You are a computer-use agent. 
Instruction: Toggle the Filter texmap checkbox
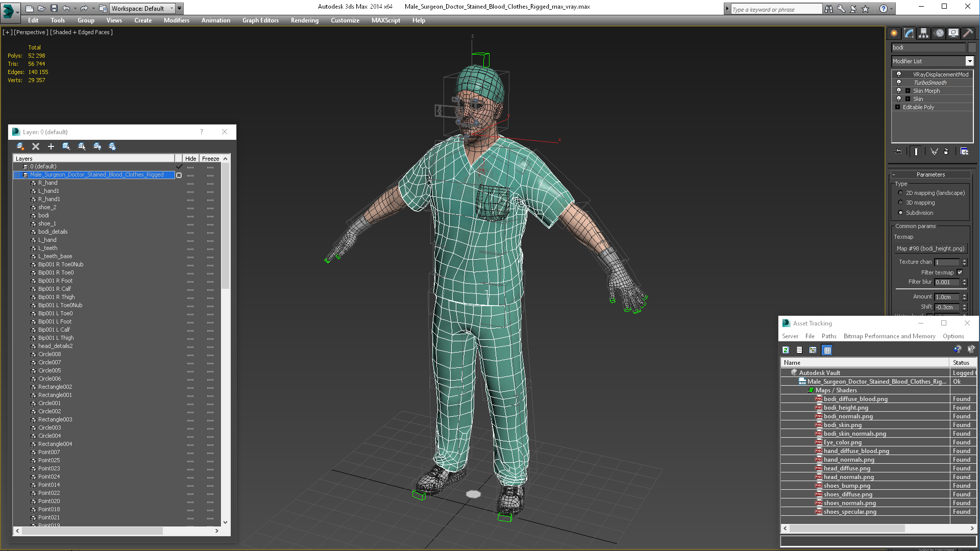[960, 272]
